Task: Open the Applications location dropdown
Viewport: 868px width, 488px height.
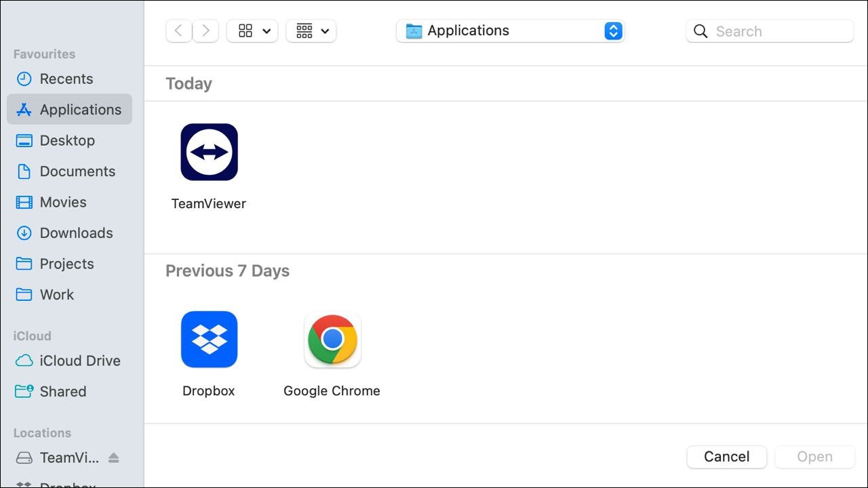Action: pyautogui.click(x=510, y=30)
